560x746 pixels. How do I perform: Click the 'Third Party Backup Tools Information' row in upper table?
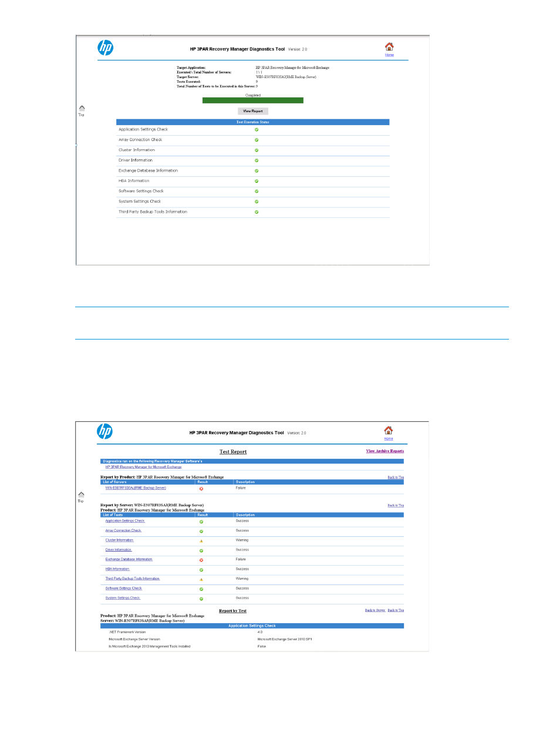[x=253, y=212]
